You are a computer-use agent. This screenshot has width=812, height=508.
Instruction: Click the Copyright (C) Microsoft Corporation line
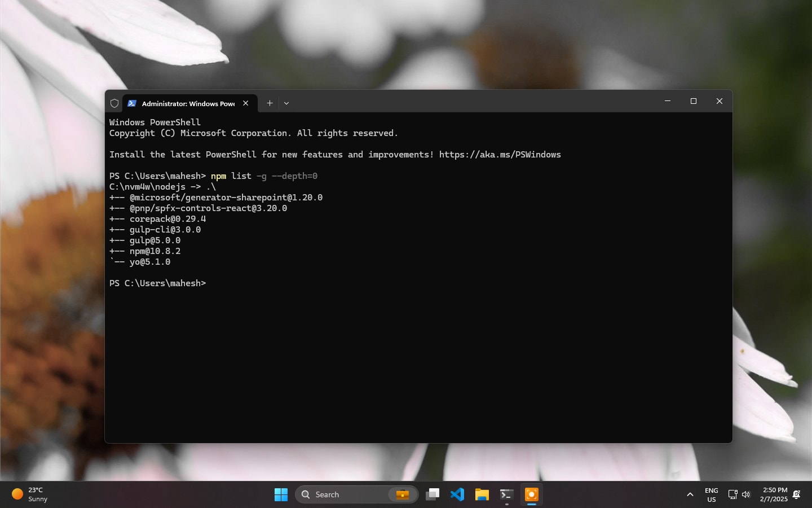(254, 133)
